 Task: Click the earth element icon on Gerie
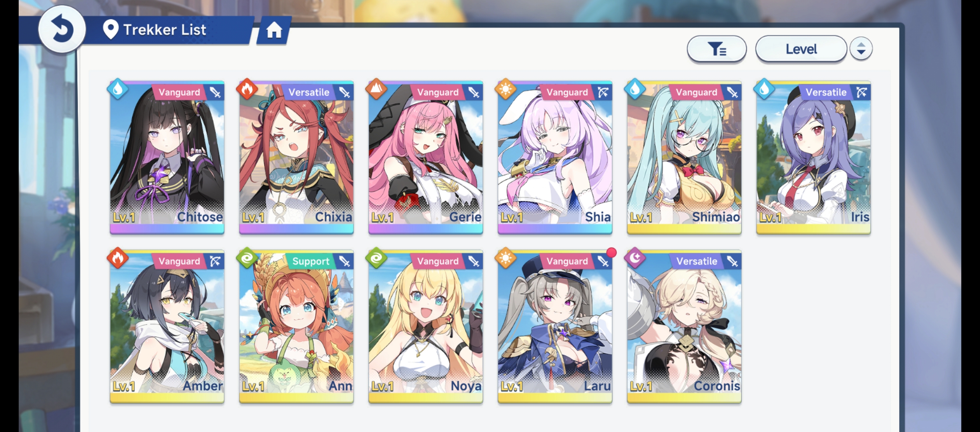pyautogui.click(x=376, y=89)
